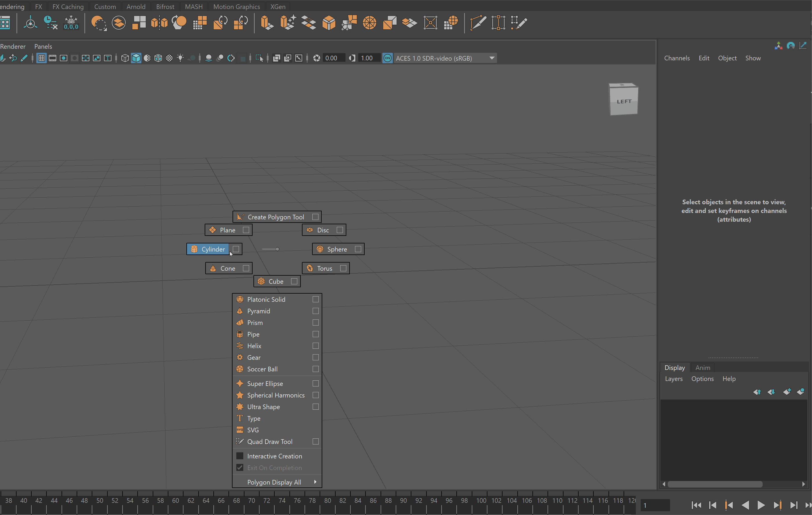Click the Use All Lights icon
The width and height of the screenshot is (812, 515).
180,58
